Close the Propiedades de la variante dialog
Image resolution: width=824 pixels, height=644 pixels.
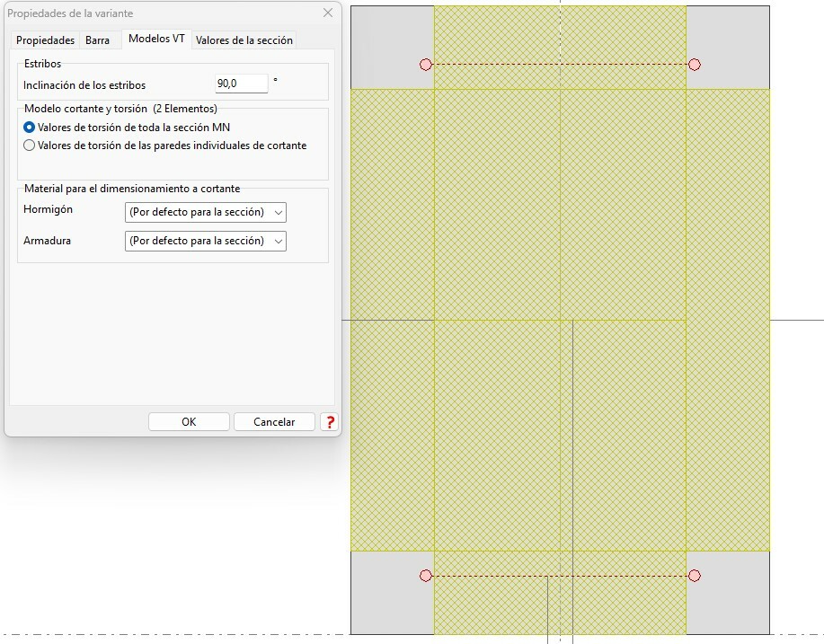click(x=328, y=13)
